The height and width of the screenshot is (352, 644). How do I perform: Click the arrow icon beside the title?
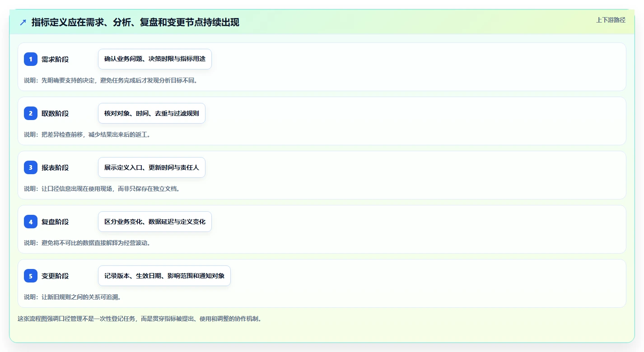tap(23, 23)
